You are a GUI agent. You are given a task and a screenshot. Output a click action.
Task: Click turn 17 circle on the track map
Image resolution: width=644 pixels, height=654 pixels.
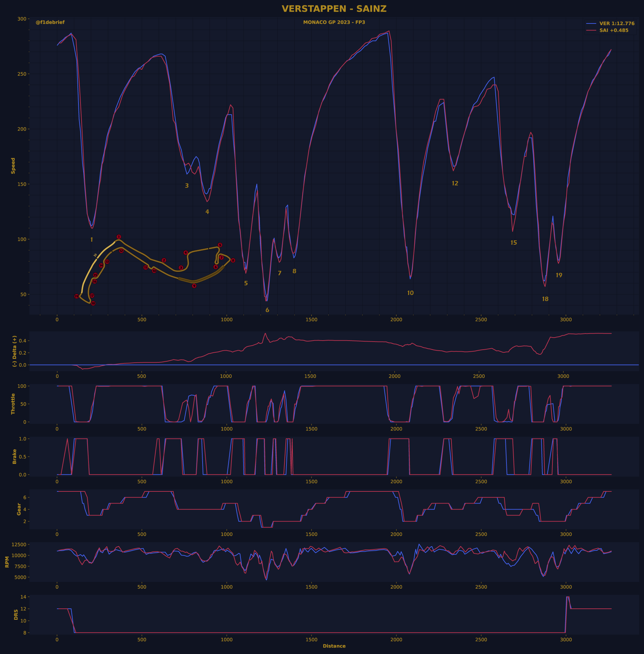point(92,296)
